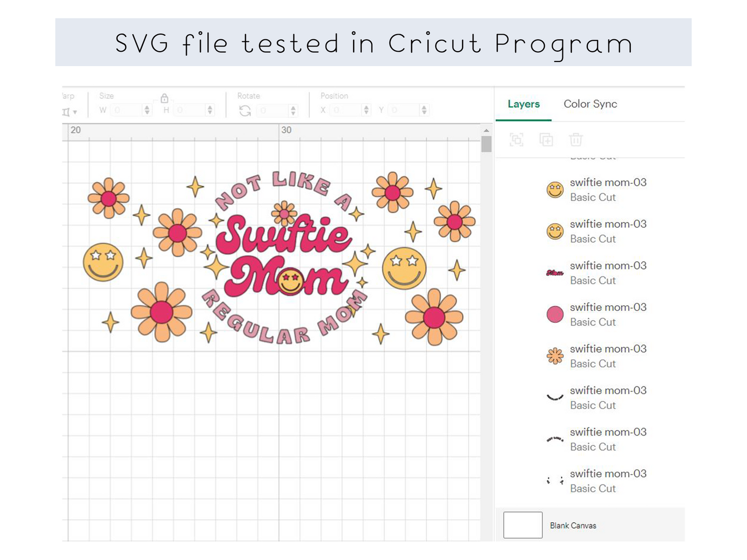The height and width of the screenshot is (560, 747).
Task: Click the large smiley face right of design
Action: (404, 269)
